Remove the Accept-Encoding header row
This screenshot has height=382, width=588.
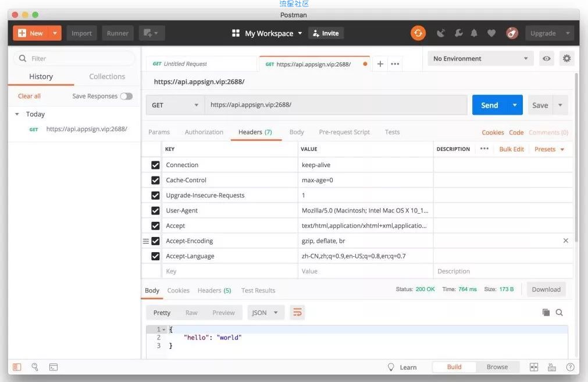coord(565,240)
